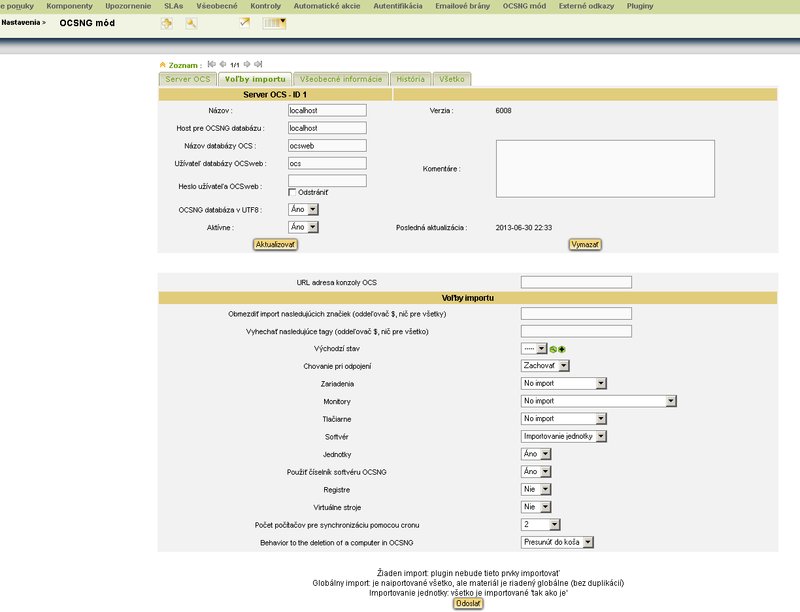
Task: Open the Upozornenie menu
Action: (x=128, y=6)
